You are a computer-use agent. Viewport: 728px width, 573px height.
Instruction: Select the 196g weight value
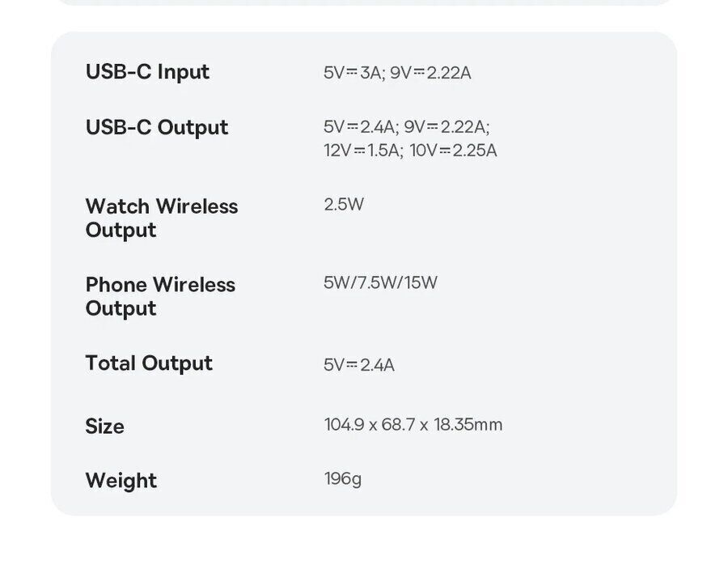point(343,478)
